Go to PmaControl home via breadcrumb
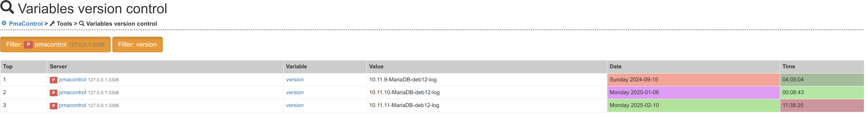Screen dimensions: 868x116 click(x=26, y=24)
